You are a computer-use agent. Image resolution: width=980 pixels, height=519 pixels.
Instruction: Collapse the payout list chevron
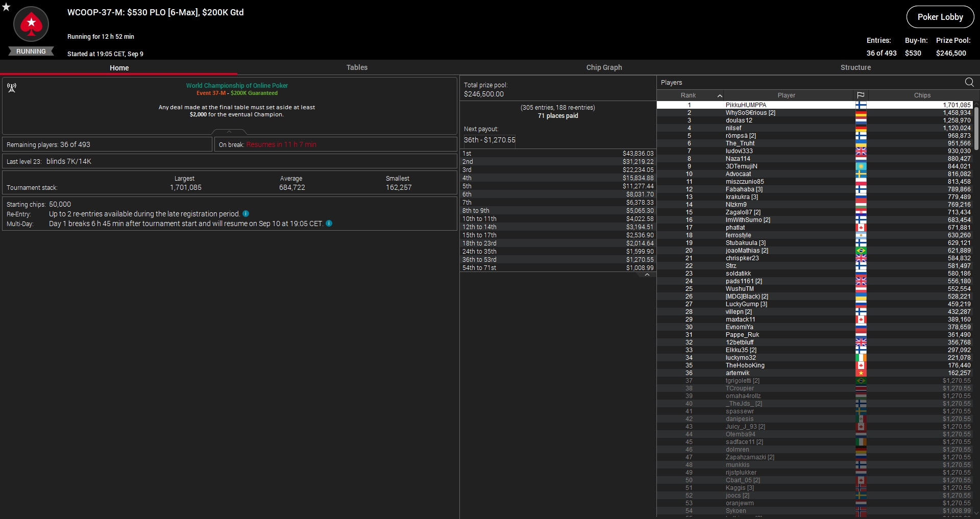647,275
